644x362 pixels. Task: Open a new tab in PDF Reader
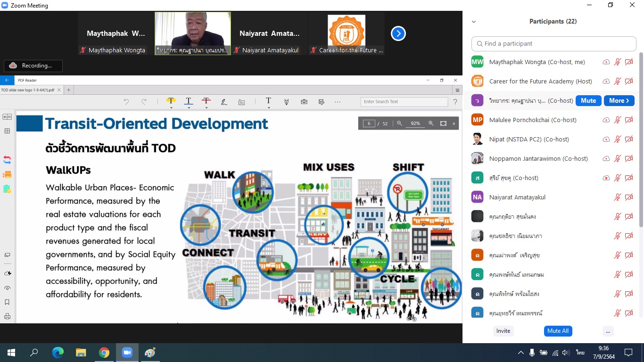tap(69, 90)
